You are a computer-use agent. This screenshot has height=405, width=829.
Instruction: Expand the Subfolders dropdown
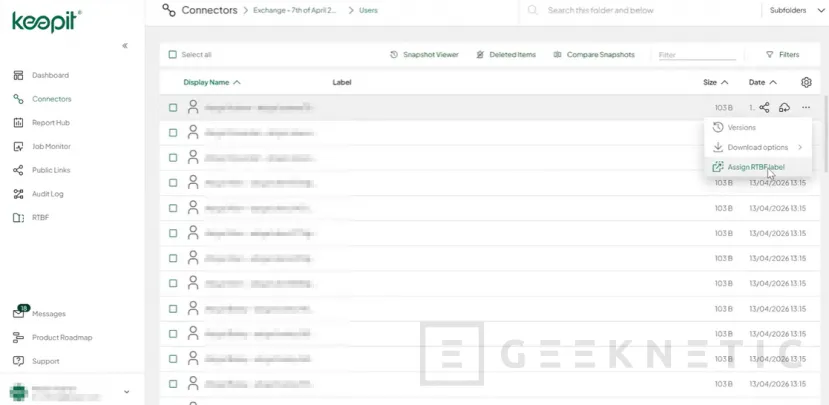click(796, 10)
